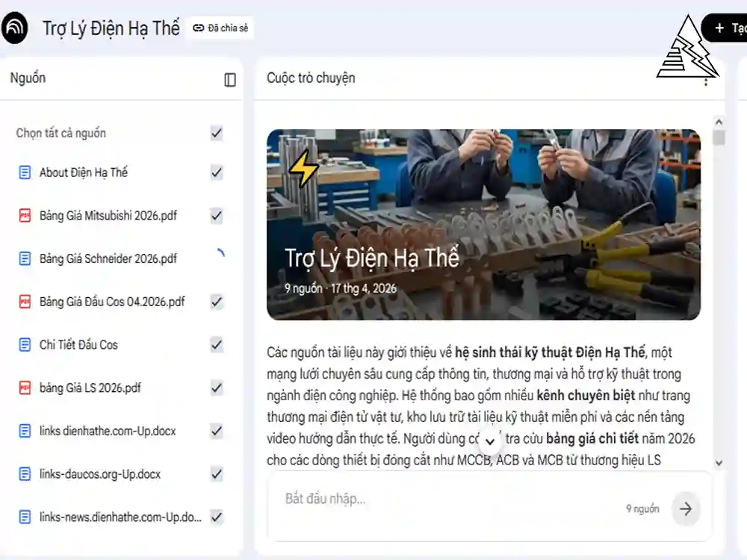The image size is (747, 560).
Task: Toggle the Chọn tất cả nguồn checkbox
Action: click(217, 134)
